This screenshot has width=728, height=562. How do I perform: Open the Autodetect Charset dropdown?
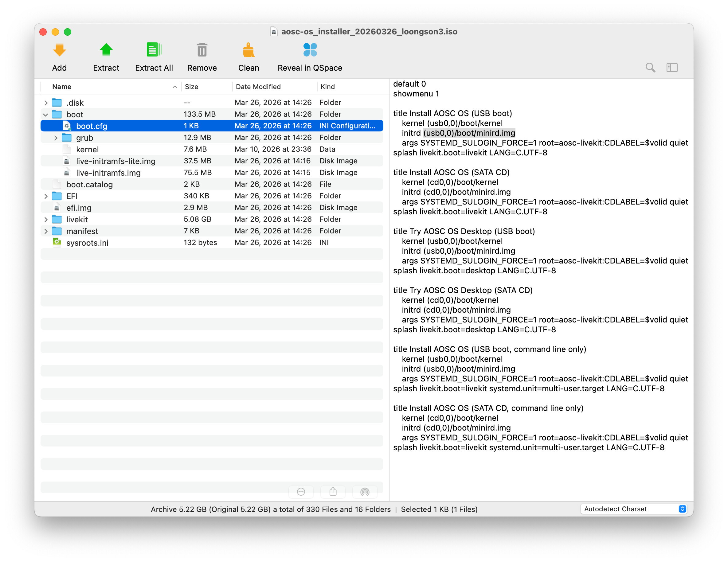click(x=634, y=509)
